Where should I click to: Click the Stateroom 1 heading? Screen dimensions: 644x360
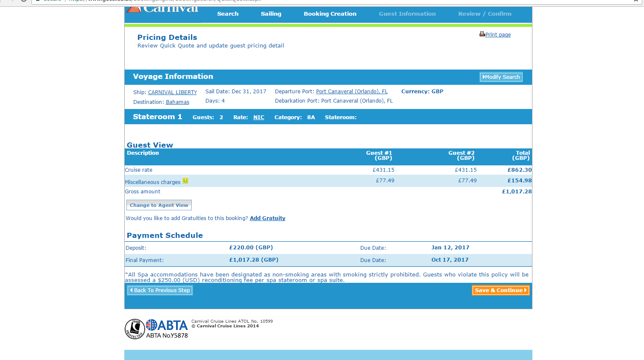pos(157,117)
